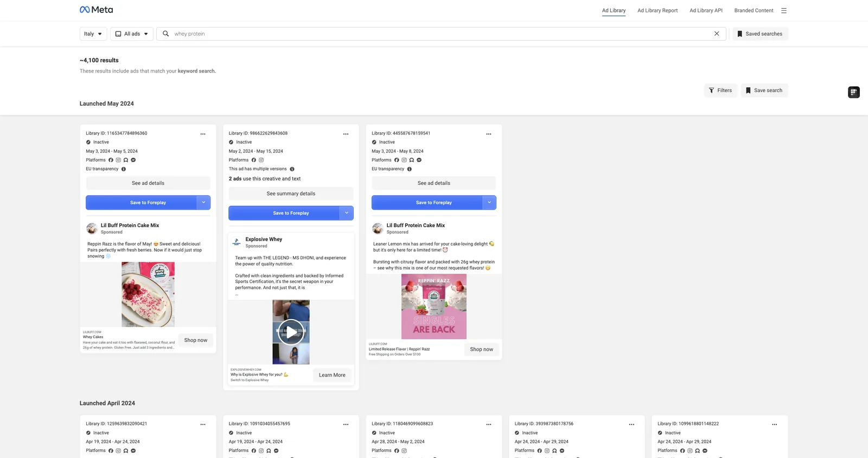Click Lil Buff avatar on Leaner Lemon ad
This screenshot has width=868, height=458.
point(378,228)
